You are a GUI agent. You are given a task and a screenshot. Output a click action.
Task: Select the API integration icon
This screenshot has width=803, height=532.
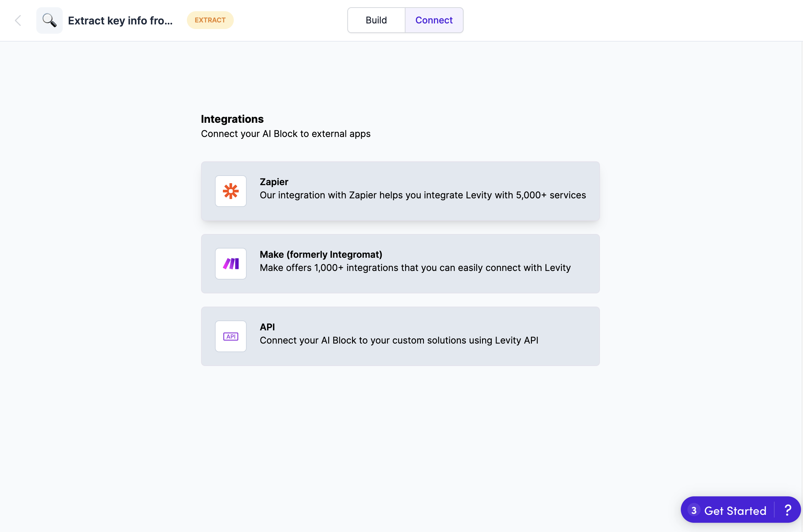tap(230, 336)
